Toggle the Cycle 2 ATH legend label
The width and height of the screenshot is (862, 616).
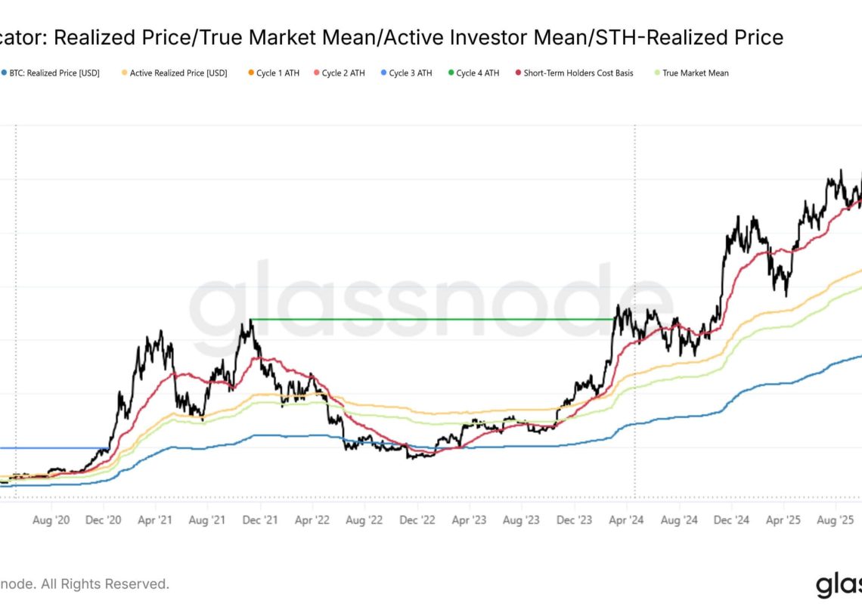click(343, 73)
